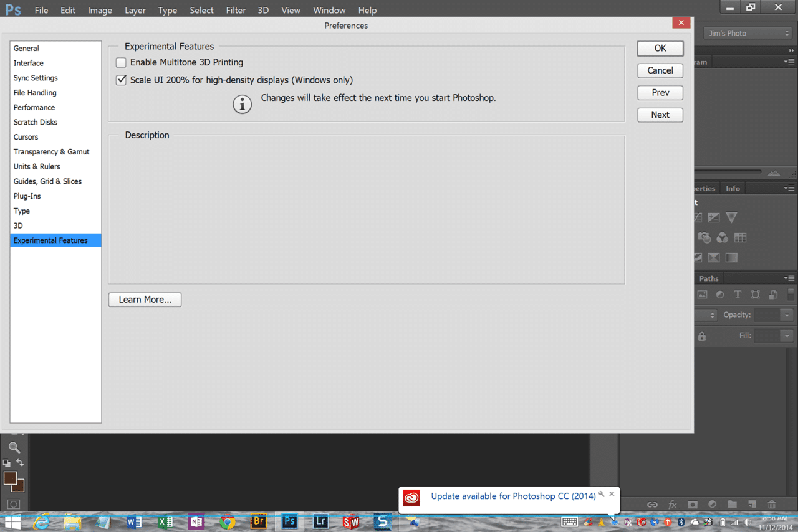Click the Photo Filter adjustment icon
Viewport: 798px width, 532px height.
(704, 237)
